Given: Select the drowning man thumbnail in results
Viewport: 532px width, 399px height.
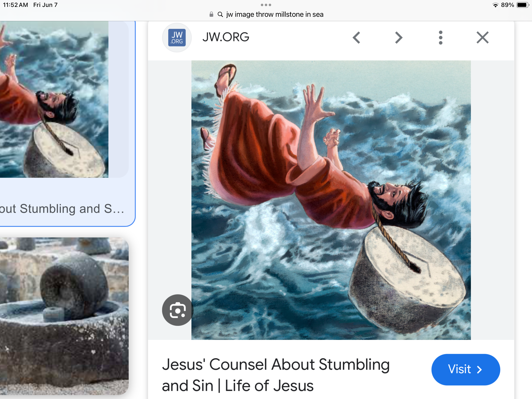Looking at the screenshot, I should pos(54,99).
